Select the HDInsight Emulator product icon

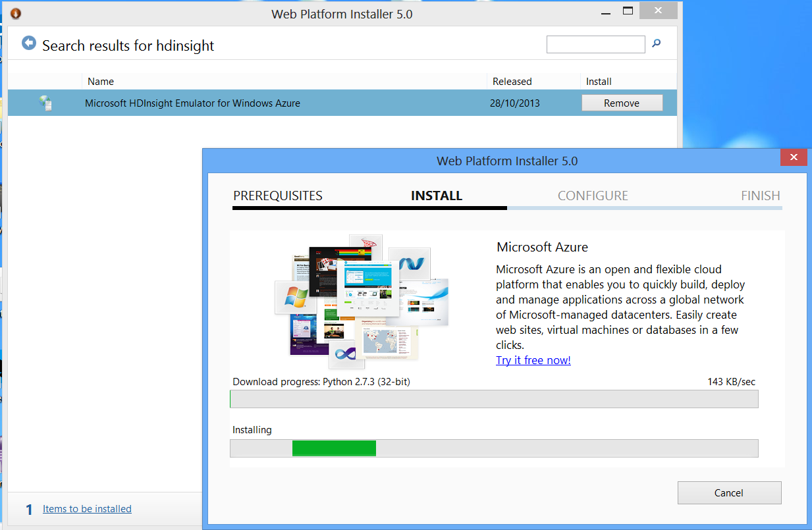pos(45,103)
